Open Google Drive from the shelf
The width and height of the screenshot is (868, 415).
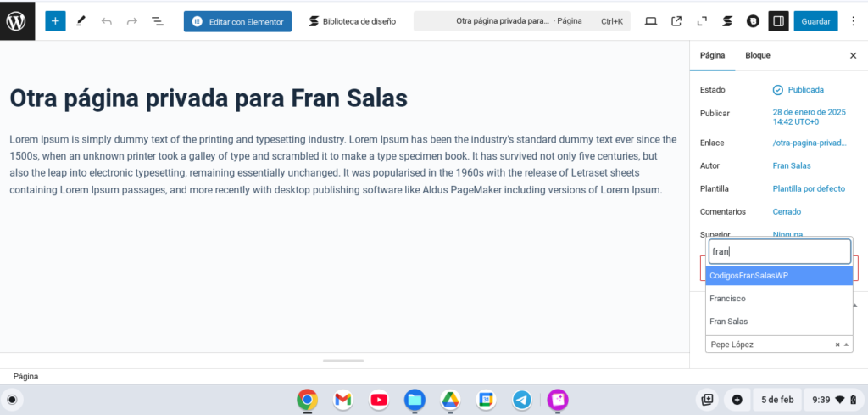(x=451, y=400)
